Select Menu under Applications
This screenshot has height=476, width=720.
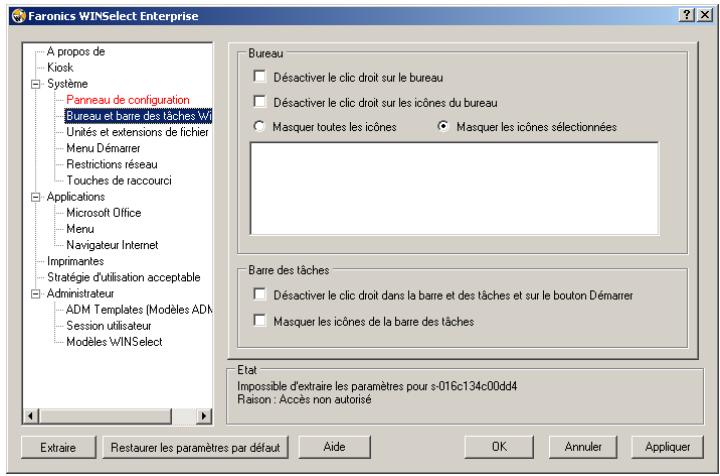[x=80, y=229]
